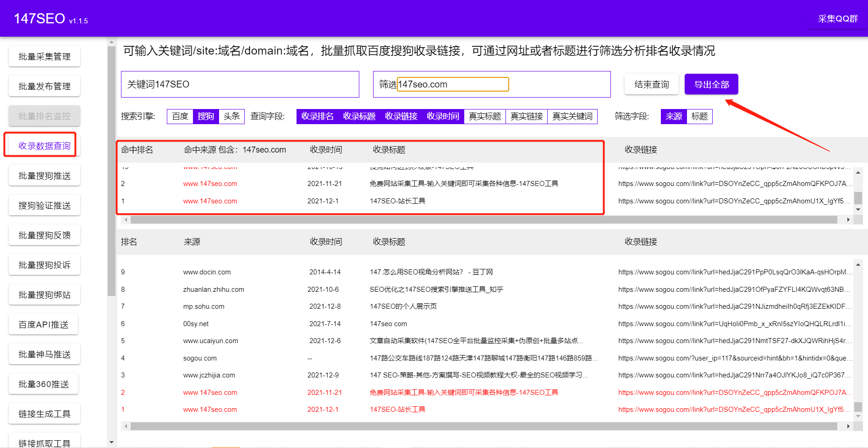Click the 导出全部 export button
868x448 pixels.
(x=711, y=84)
